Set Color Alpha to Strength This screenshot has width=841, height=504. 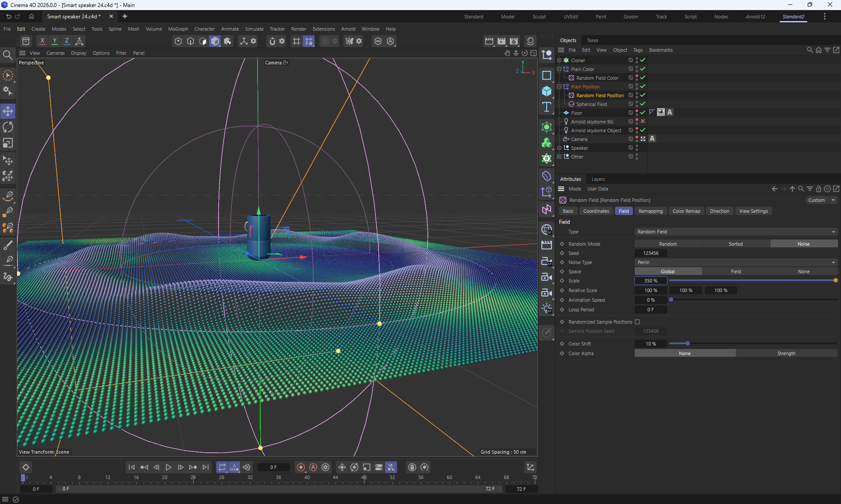click(786, 353)
